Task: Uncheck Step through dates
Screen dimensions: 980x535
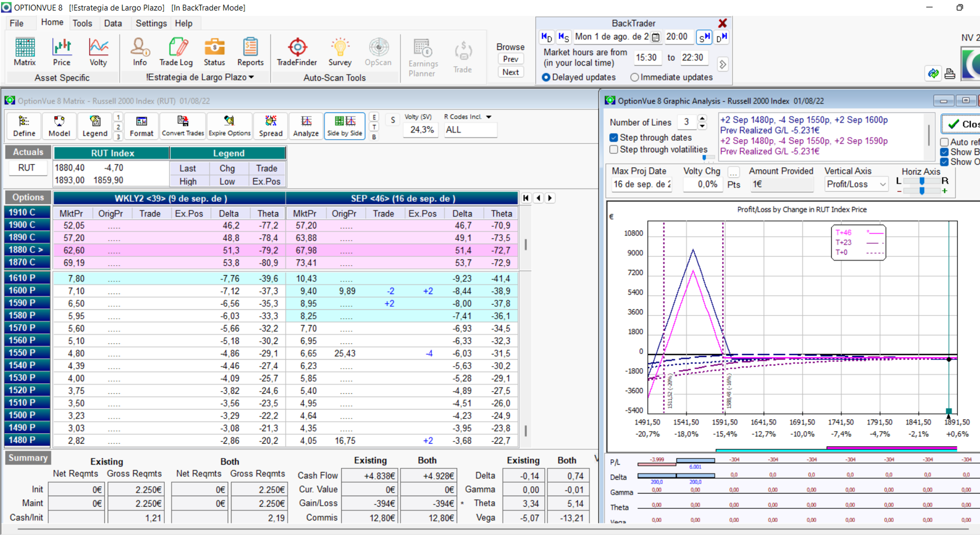Action: (614, 138)
